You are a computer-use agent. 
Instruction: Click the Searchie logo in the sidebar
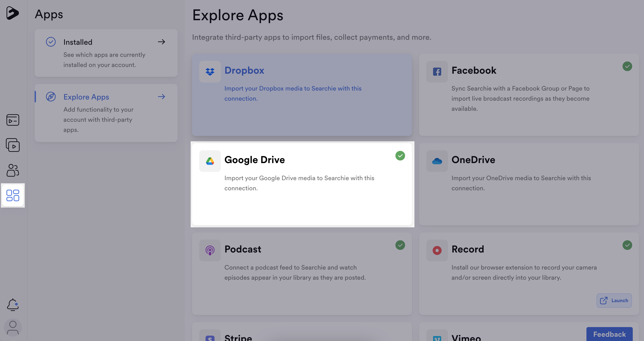coord(13,13)
